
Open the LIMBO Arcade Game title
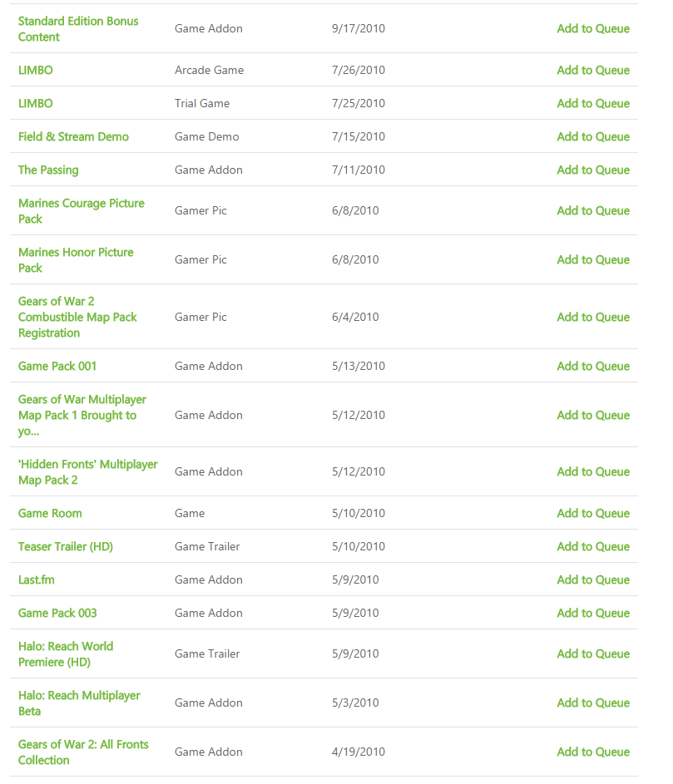tap(36, 70)
